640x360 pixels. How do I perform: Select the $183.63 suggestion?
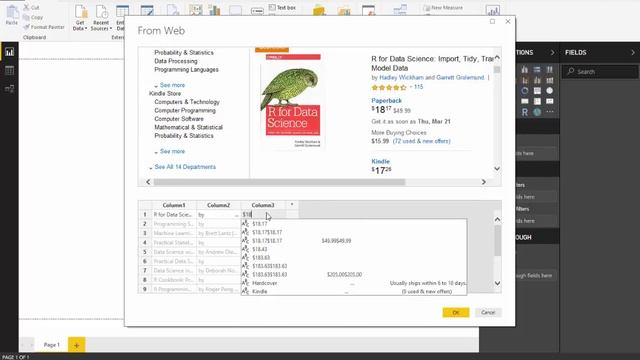pyautogui.click(x=261, y=258)
